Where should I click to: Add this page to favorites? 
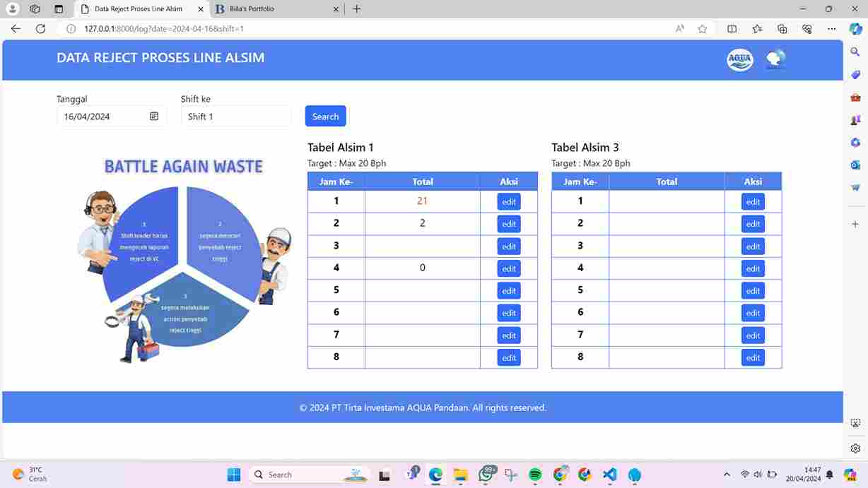pos(702,29)
